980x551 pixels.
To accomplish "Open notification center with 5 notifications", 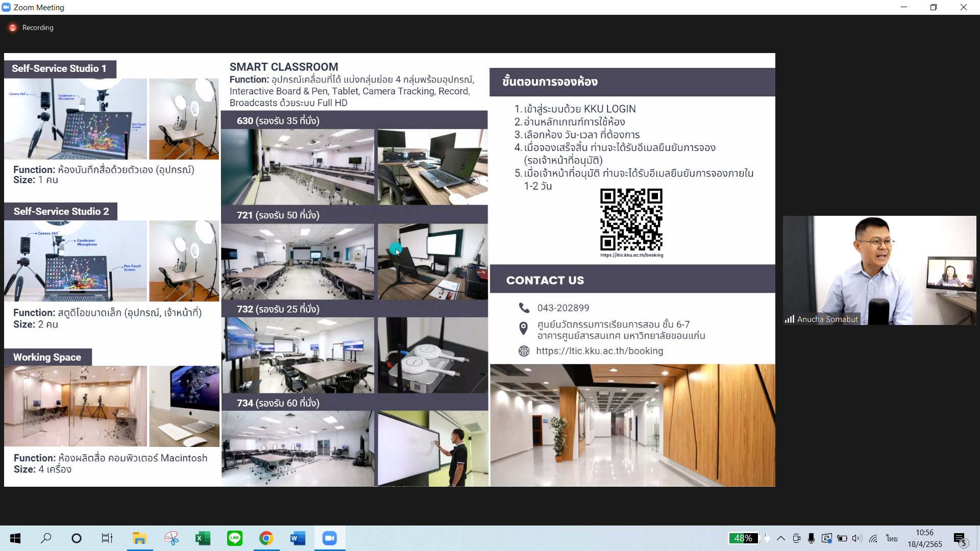I will [x=960, y=539].
